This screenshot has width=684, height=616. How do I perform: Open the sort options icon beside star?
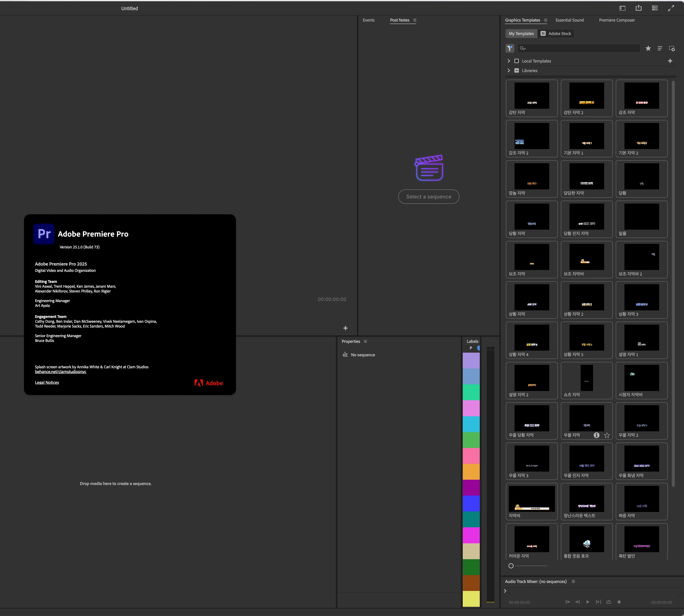[660, 48]
